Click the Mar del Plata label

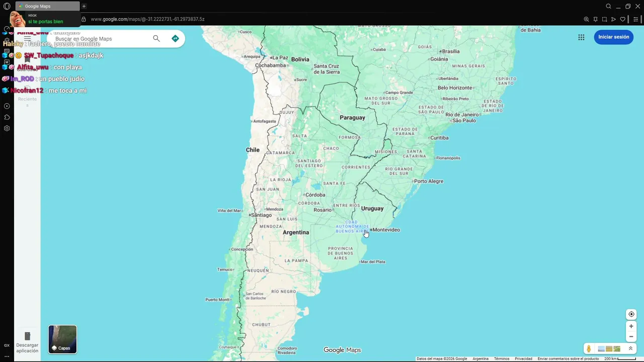click(x=373, y=261)
